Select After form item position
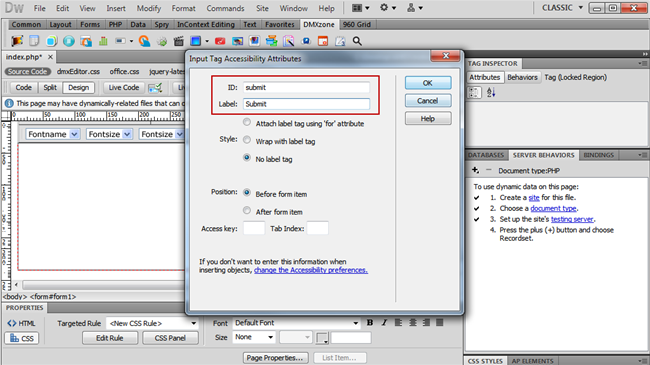650x365 pixels. point(247,210)
